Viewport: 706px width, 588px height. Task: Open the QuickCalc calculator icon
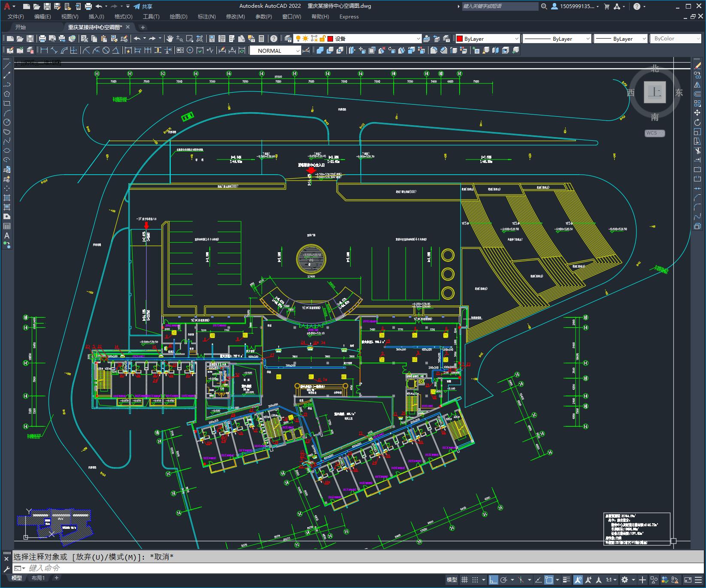point(261,39)
